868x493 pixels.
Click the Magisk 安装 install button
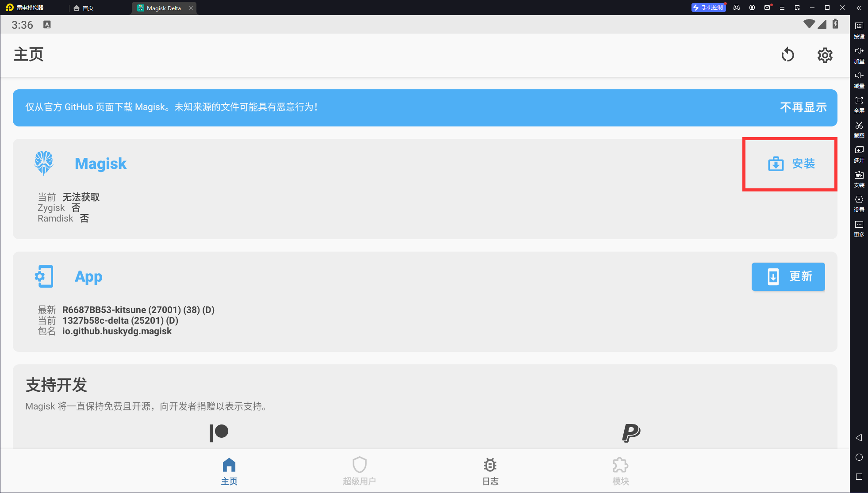pos(791,164)
